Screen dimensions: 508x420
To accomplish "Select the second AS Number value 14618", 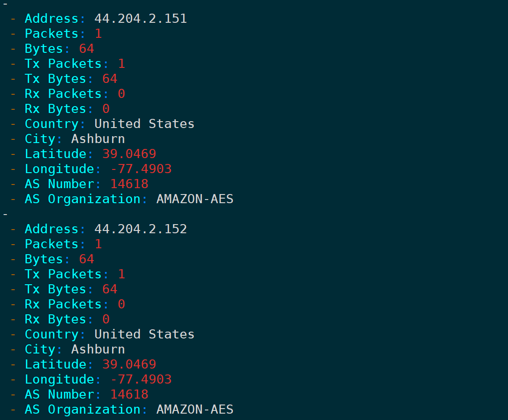I will point(129,394).
